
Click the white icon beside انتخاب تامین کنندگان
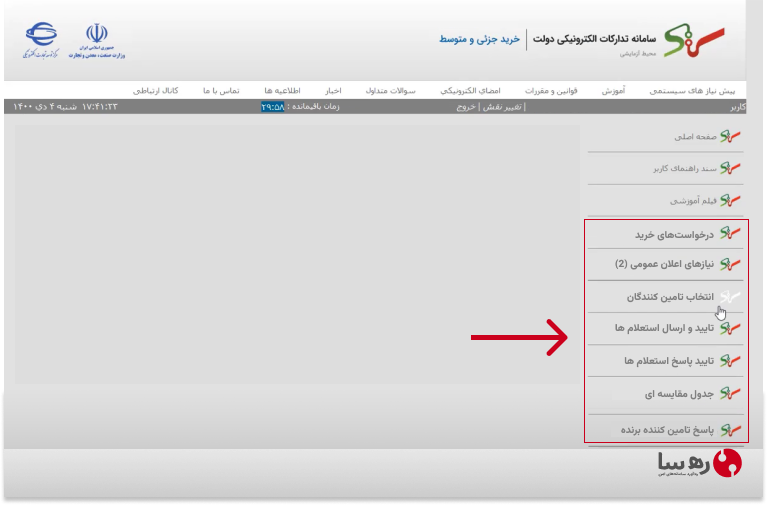[730, 296]
